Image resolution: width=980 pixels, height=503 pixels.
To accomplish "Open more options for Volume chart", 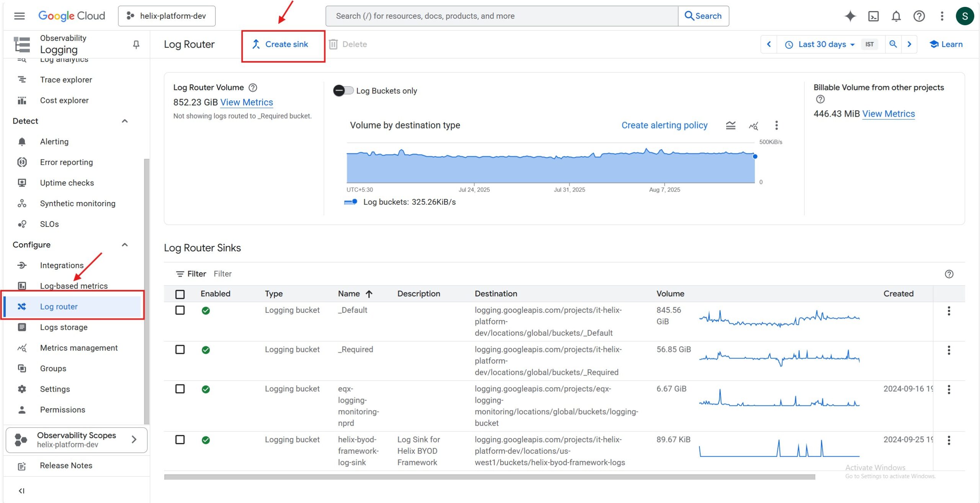I will (x=776, y=125).
